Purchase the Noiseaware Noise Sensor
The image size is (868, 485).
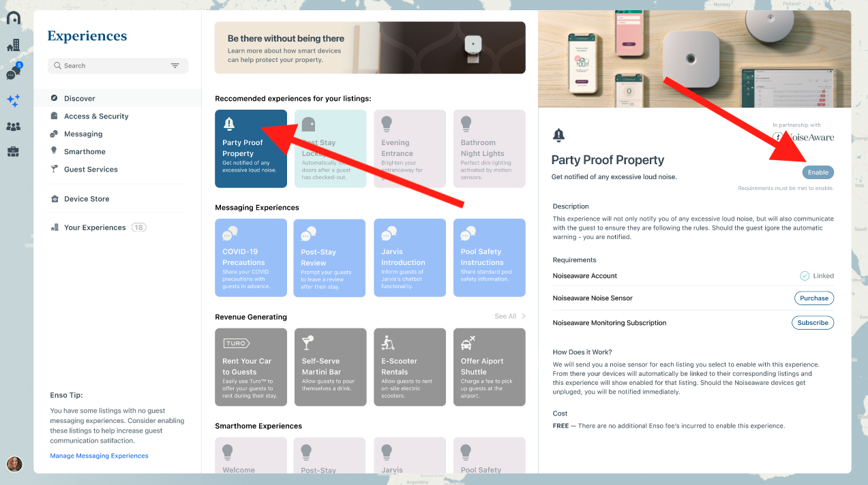814,298
